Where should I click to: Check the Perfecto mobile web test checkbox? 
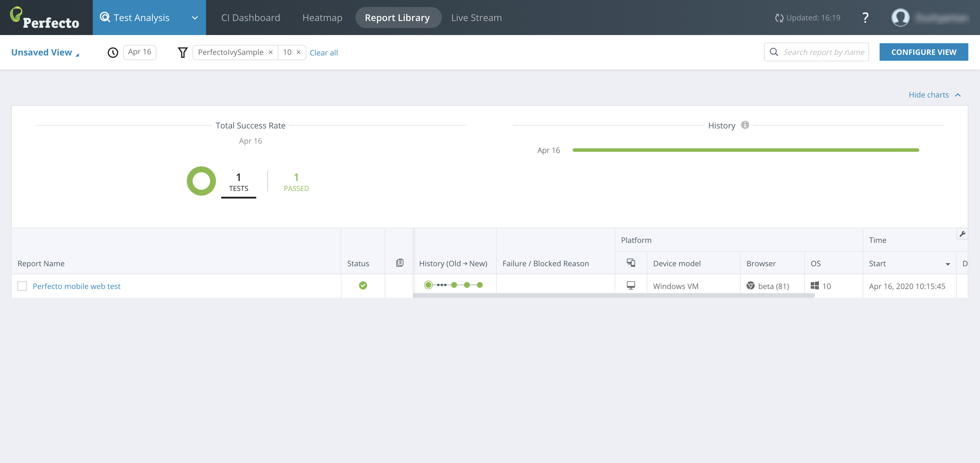(22, 286)
